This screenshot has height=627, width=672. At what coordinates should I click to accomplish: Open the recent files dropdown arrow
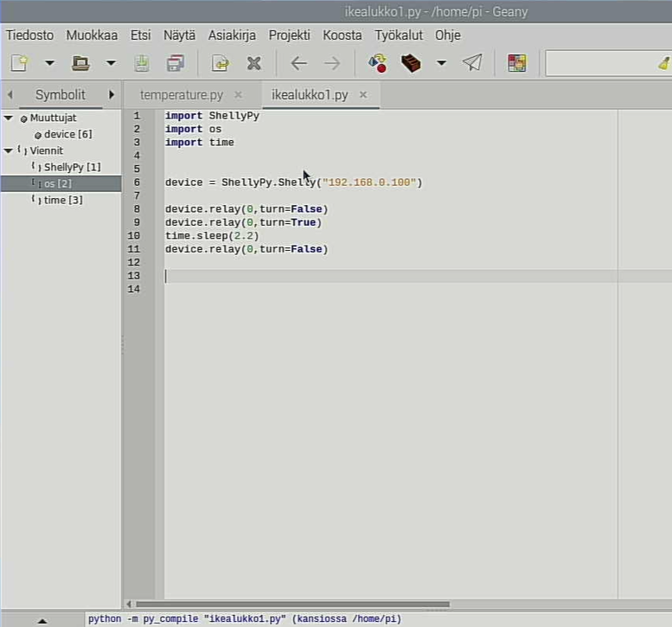(111, 63)
